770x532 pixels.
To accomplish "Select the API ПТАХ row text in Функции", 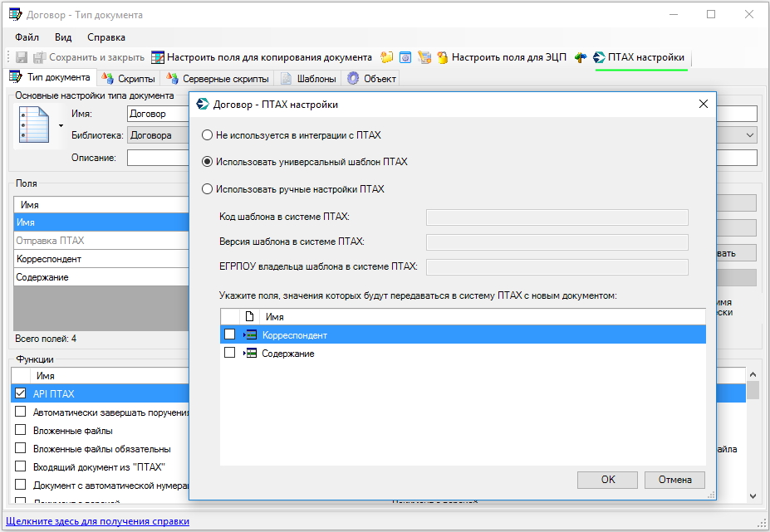I will tap(53, 393).
